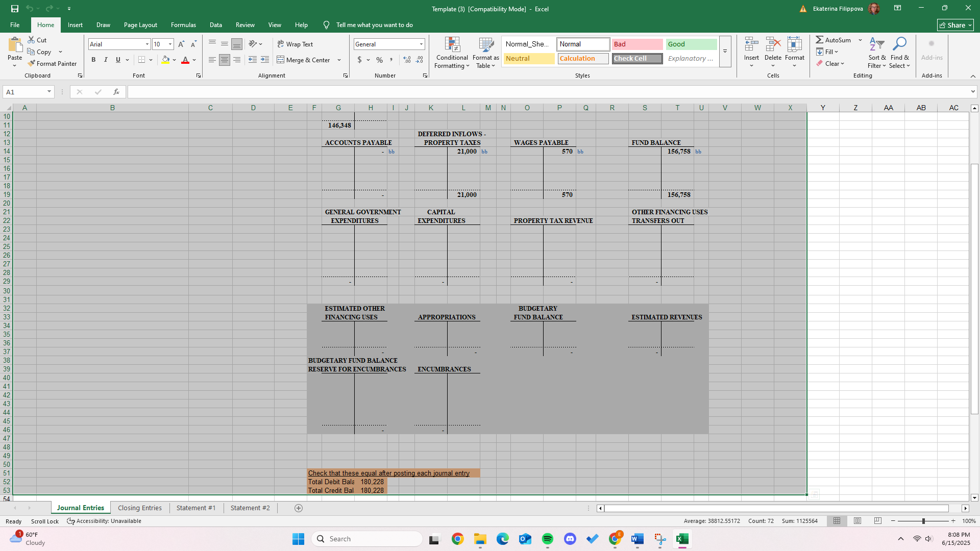
Task: Expand the General number format dropdown
Action: (421, 44)
